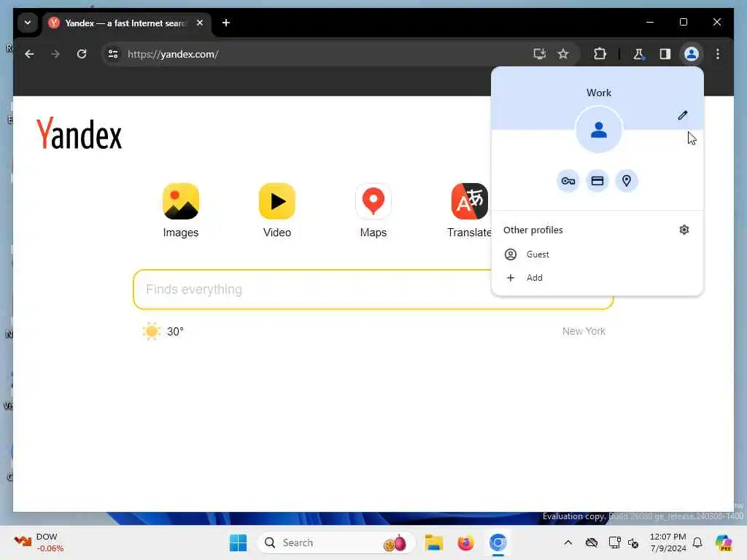Open addresses location pin icon
The height and width of the screenshot is (560, 747).
point(627,181)
